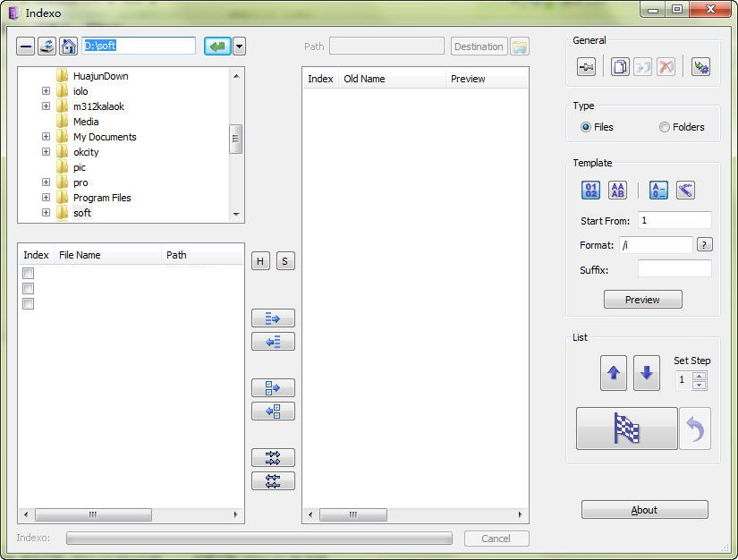The width and height of the screenshot is (738, 560).
Task: Tick the first checkbox in the file list
Action: 29,273
